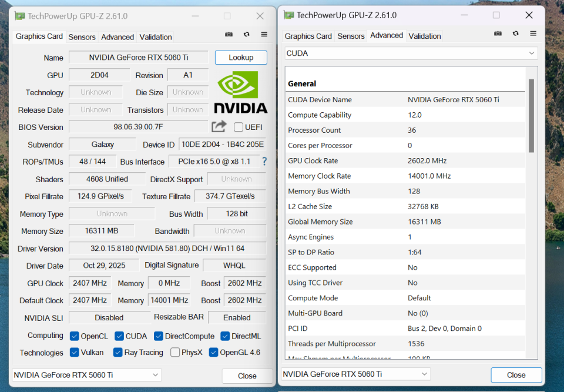
Task: Click the NVIDIA logo
Action: pos(240,93)
